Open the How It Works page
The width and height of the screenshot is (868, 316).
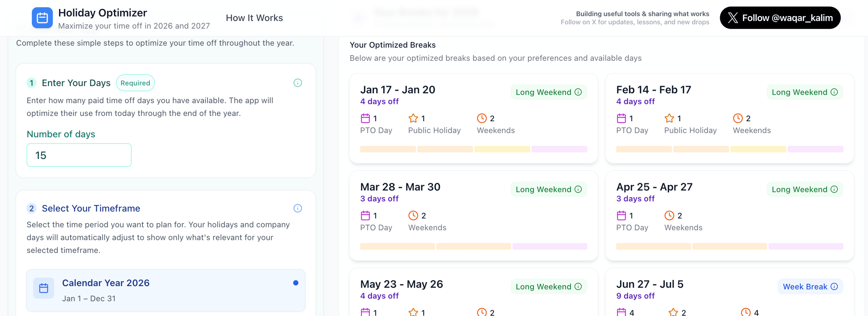click(x=254, y=18)
